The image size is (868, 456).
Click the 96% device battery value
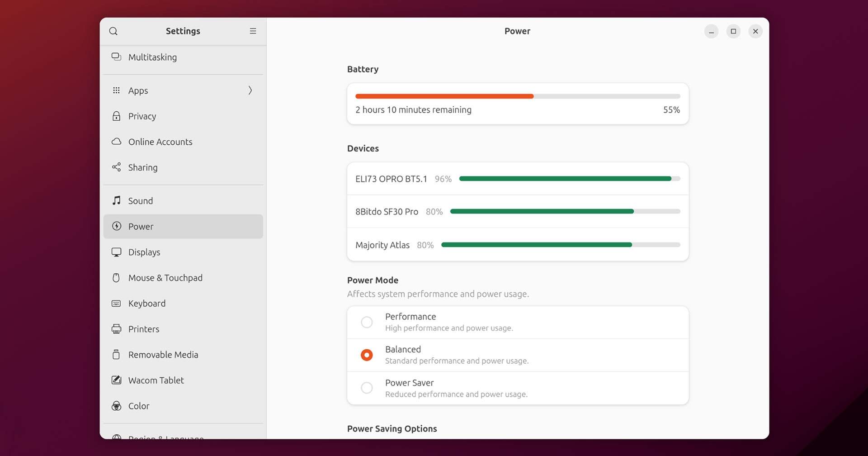[x=443, y=179]
